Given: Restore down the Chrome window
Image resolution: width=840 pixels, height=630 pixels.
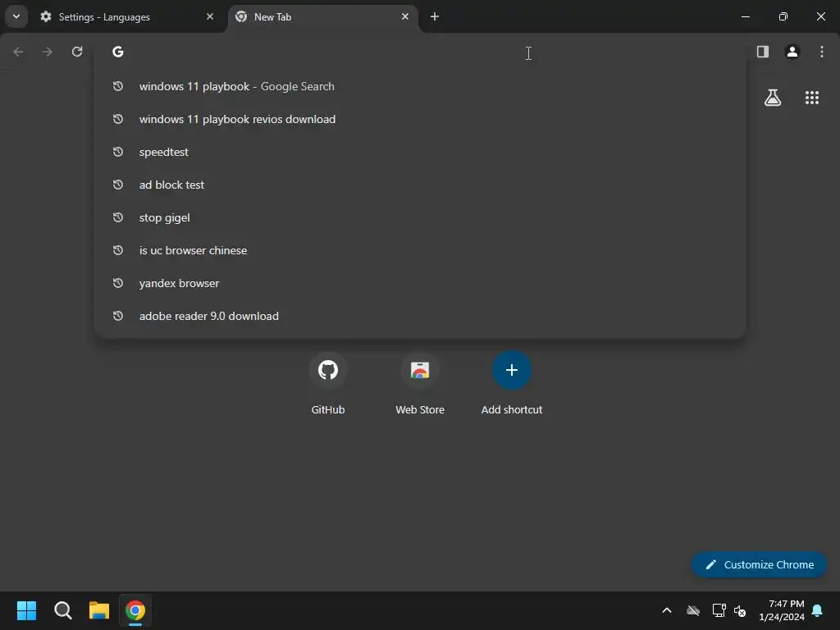Looking at the screenshot, I should pyautogui.click(x=783, y=16).
